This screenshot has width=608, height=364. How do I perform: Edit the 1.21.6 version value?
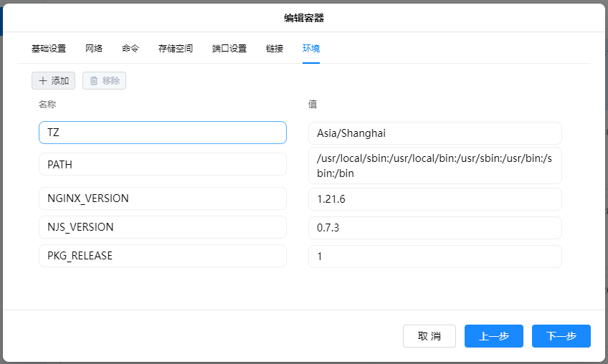coord(434,199)
